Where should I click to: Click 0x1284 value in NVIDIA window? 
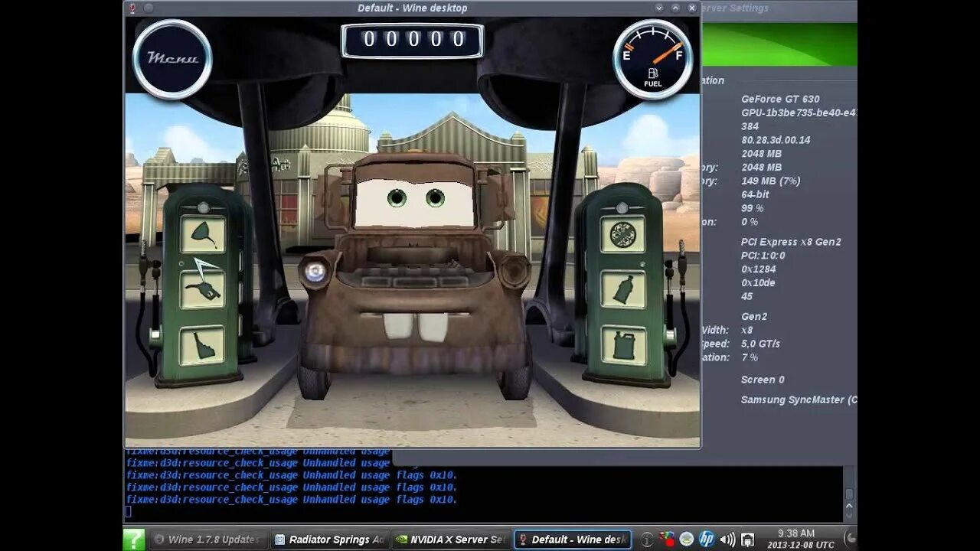coord(757,269)
